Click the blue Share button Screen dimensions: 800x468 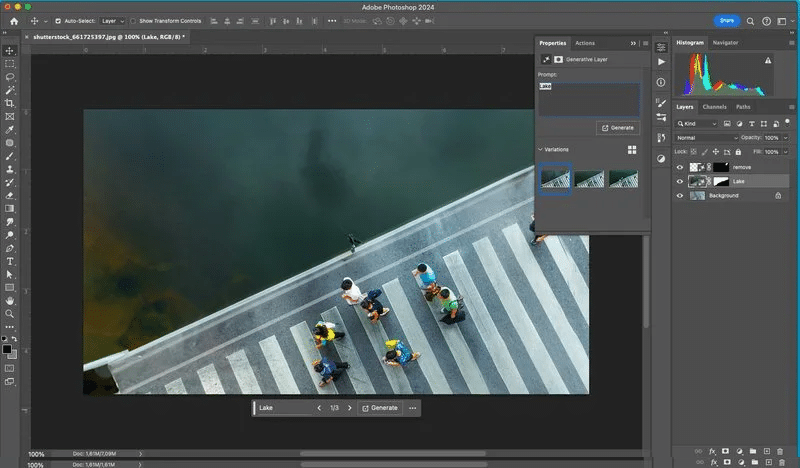coord(727,20)
